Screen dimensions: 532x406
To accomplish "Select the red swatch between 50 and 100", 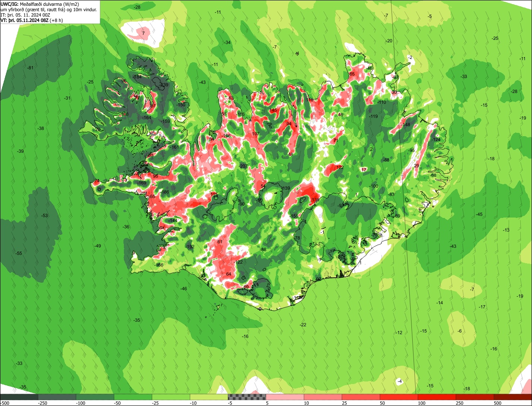I will [x=399, y=397].
